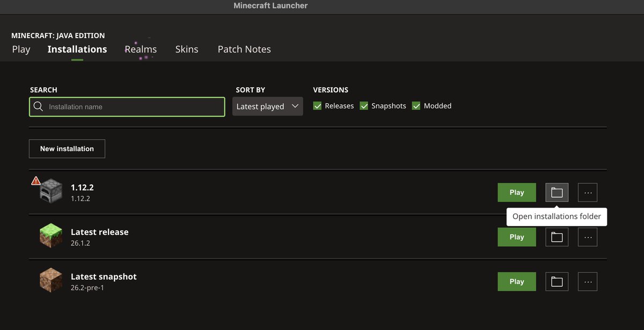Click version text 26.2-pre-1
Viewport: 644px width, 330px height.
(87, 288)
